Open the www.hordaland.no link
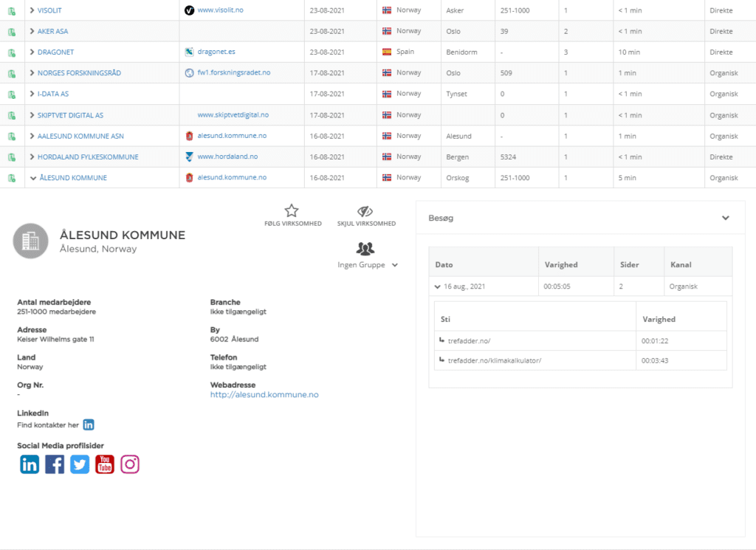 [227, 157]
